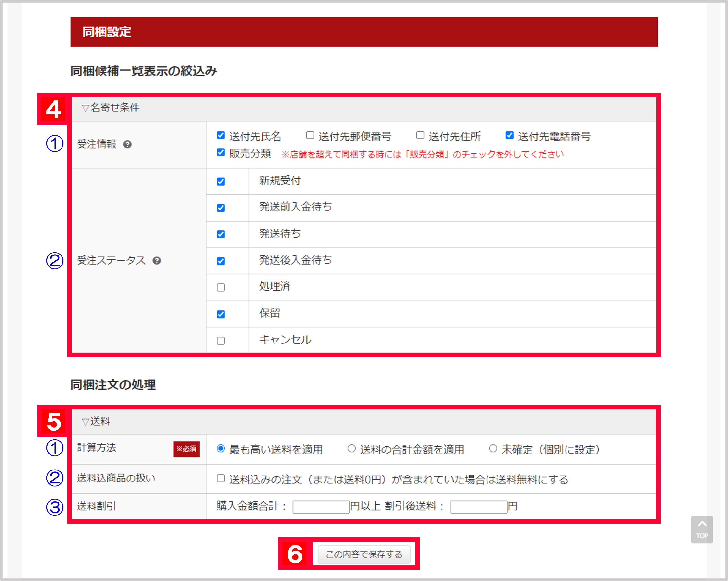This screenshot has width=728, height=581.
Task: Click the 同梱設定 page title banner
Action: tap(364, 32)
